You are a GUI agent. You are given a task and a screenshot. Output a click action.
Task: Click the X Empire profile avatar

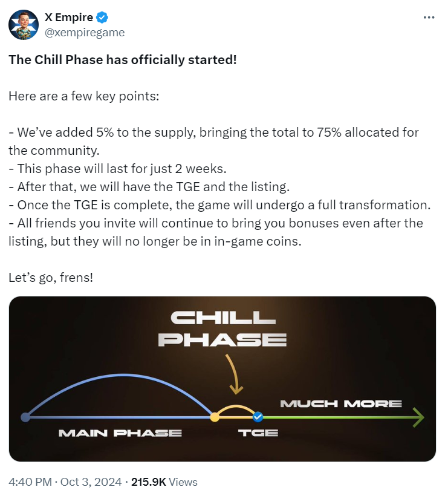click(x=23, y=23)
